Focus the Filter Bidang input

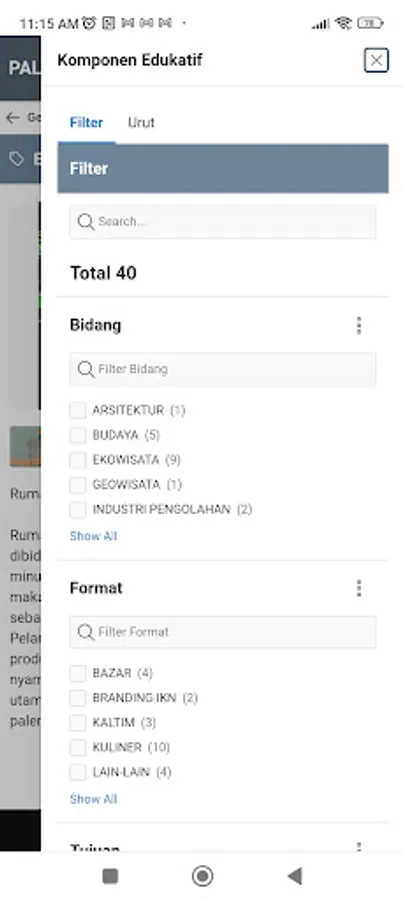tap(223, 369)
